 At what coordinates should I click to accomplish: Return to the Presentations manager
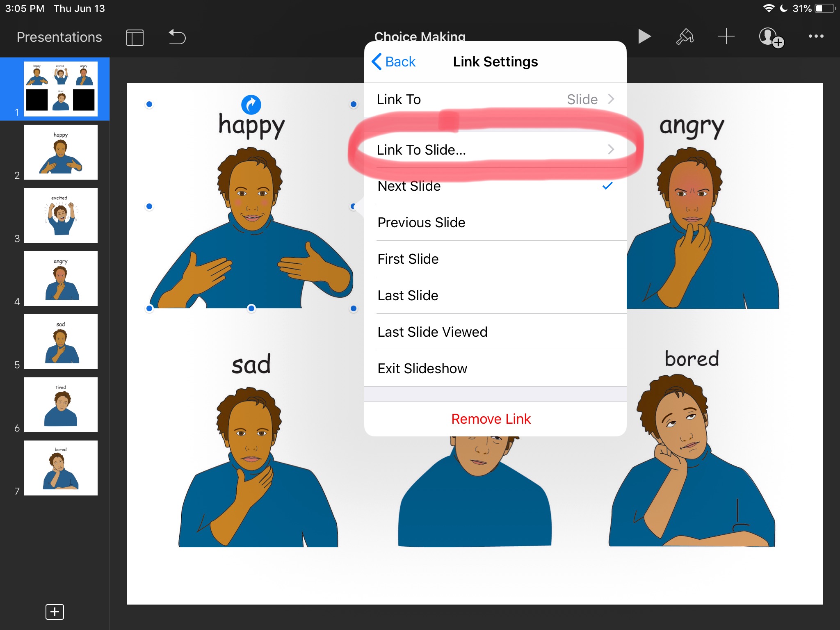(59, 37)
